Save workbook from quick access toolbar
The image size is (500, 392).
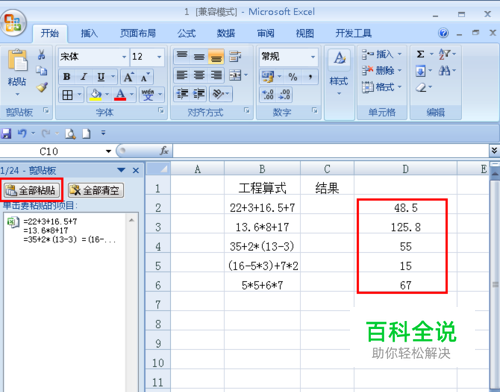[x=6, y=133]
